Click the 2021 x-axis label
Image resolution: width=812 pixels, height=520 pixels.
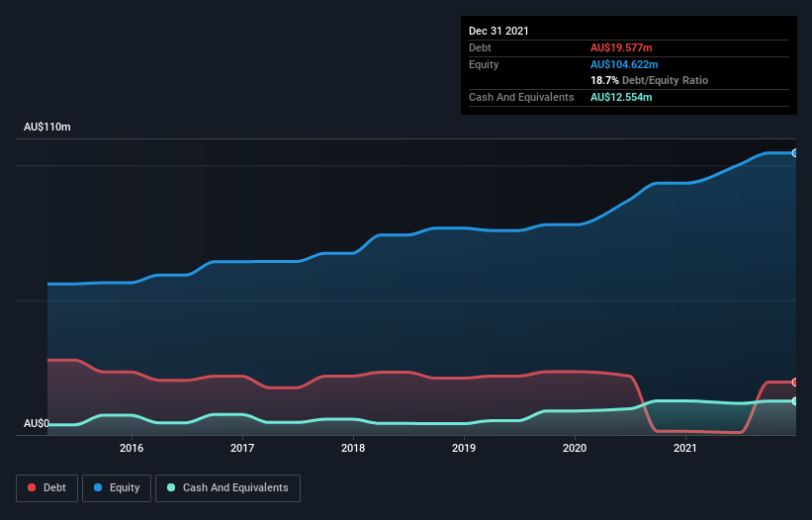685,448
